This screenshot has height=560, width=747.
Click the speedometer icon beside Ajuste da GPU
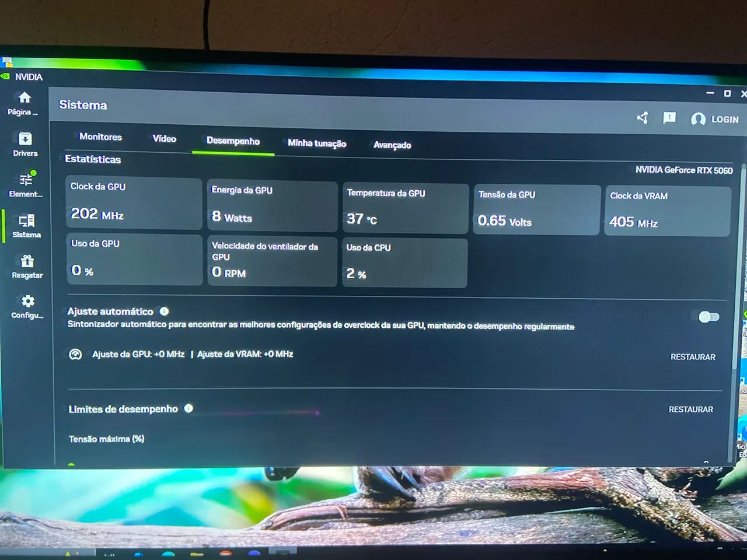tap(75, 354)
